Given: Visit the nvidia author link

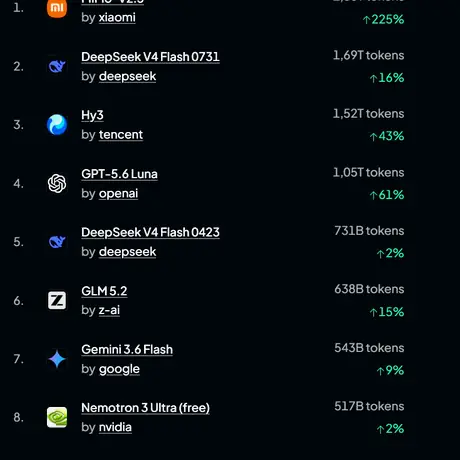Looking at the screenshot, I should 115,427.
